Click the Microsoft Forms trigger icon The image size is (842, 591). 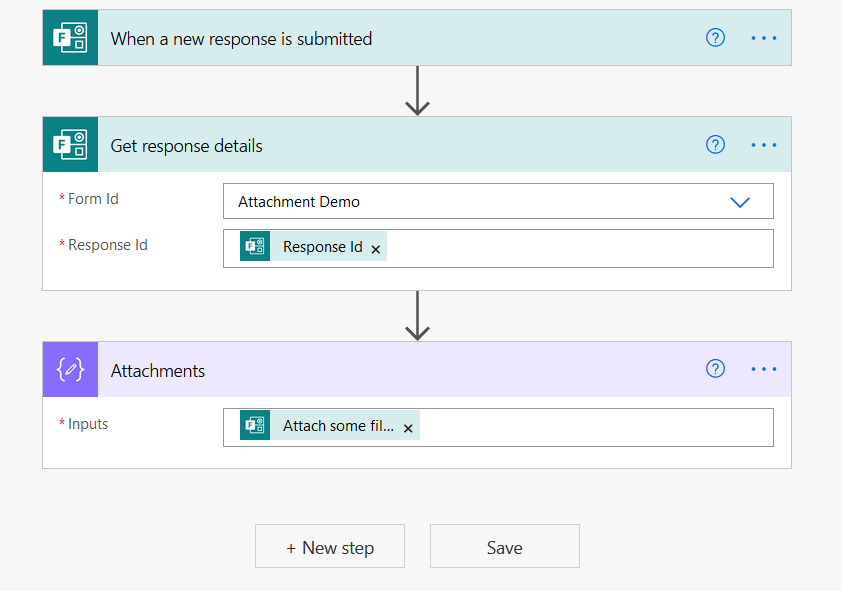point(69,37)
